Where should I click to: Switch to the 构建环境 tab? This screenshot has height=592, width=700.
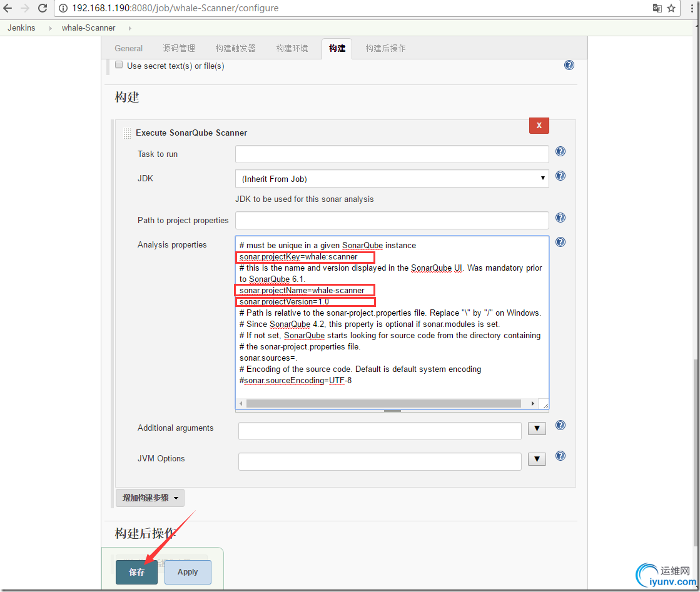[x=292, y=48]
